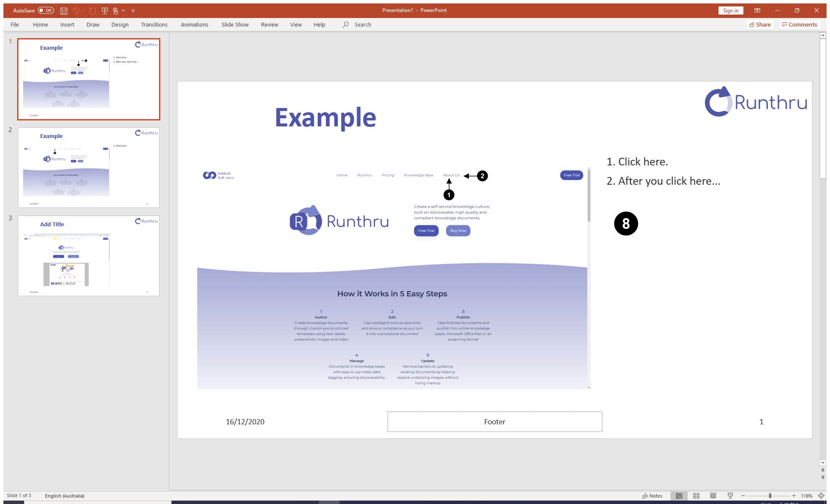
Task: Open the Undo history dropdown arrow
Action: point(83,11)
